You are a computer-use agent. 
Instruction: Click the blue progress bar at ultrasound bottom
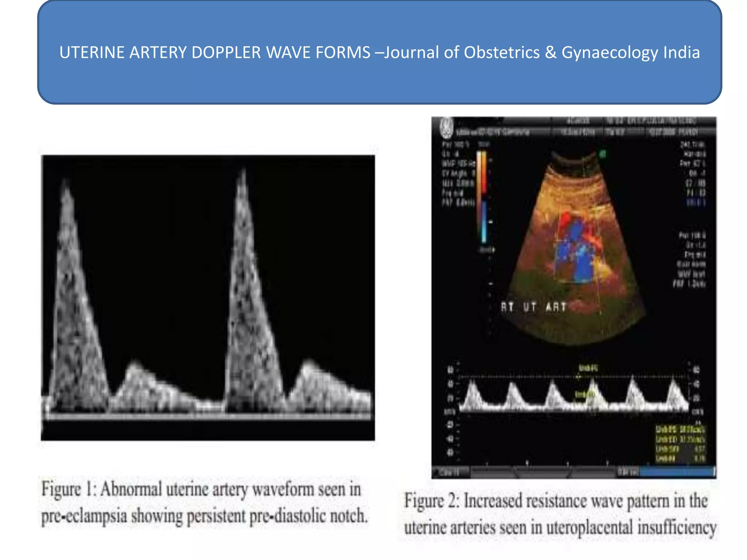point(677,472)
